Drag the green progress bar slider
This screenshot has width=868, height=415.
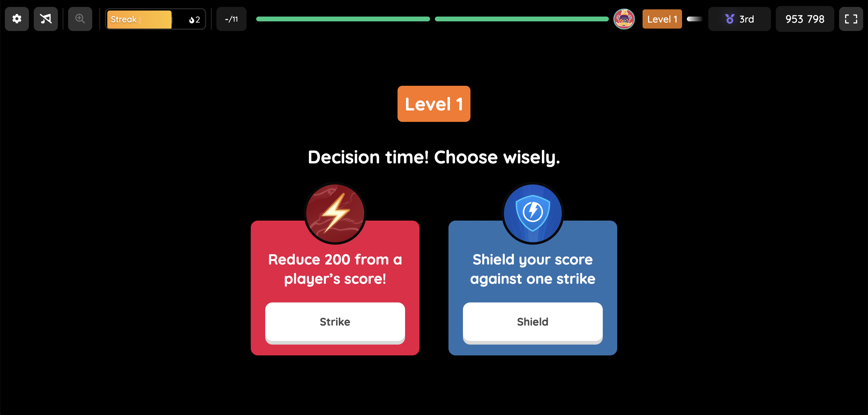click(432, 19)
